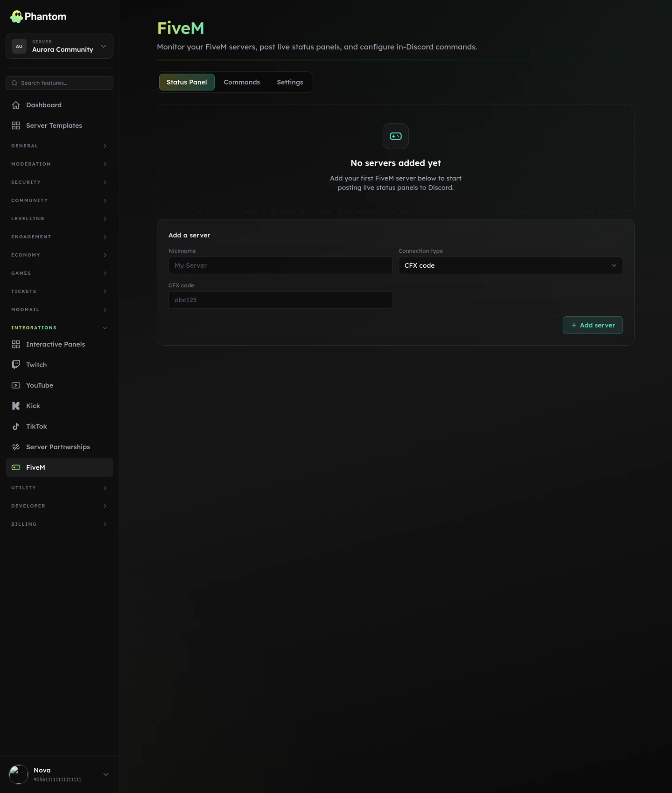Expand the General section
Image resolution: width=672 pixels, height=793 pixels.
tap(59, 146)
